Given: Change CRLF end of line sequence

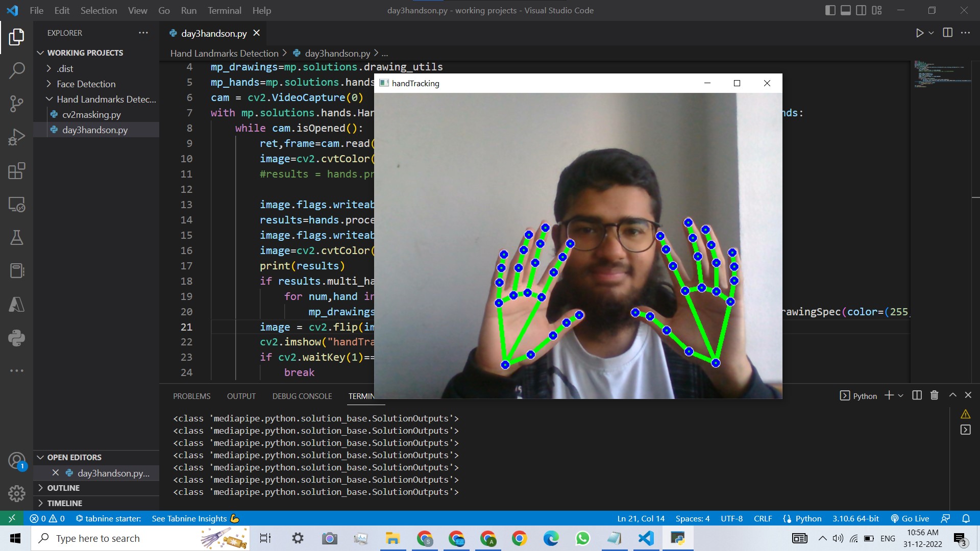Looking at the screenshot, I should [763, 518].
